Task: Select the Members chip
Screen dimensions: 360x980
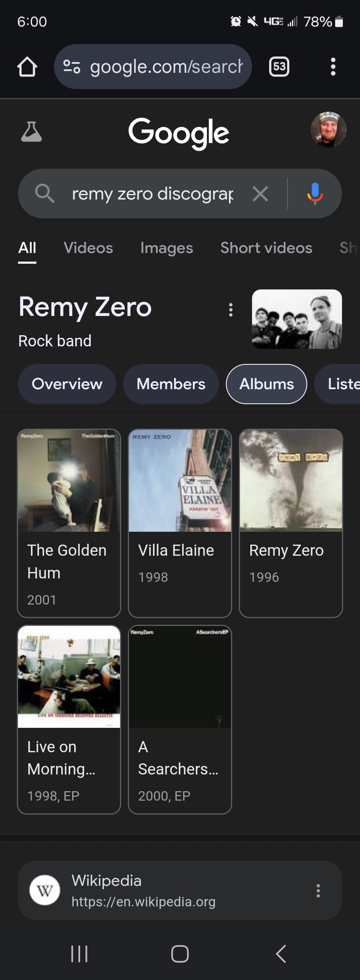Action: (x=171, y=384)
